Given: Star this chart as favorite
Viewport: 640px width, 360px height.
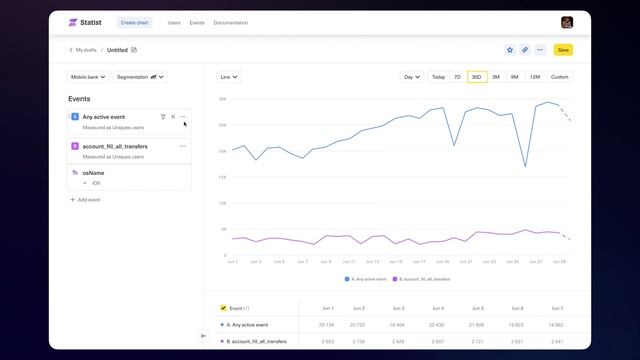Looking at the screenshot, I should click(x=510, y=50).
